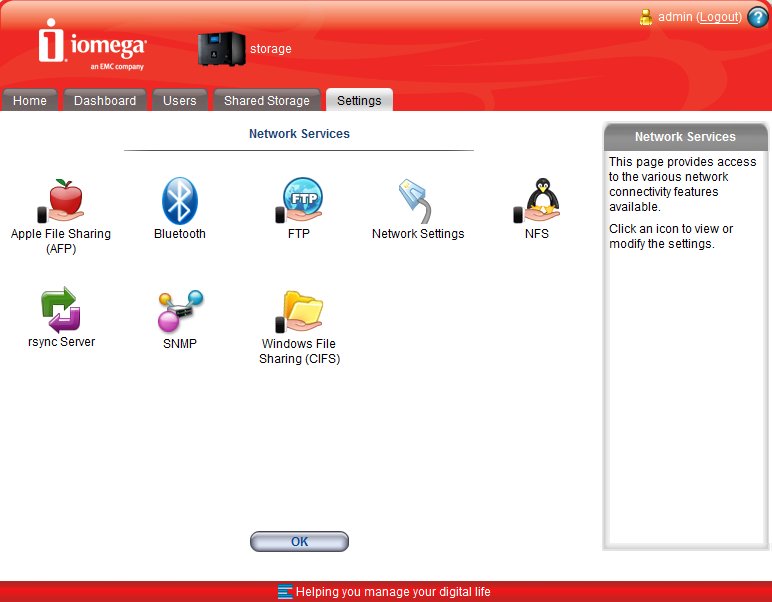Open Apple File Sharing (AFP) apple icon
Image resolution: width=772 pixels, height=602 pixels.
pos(61,201)
